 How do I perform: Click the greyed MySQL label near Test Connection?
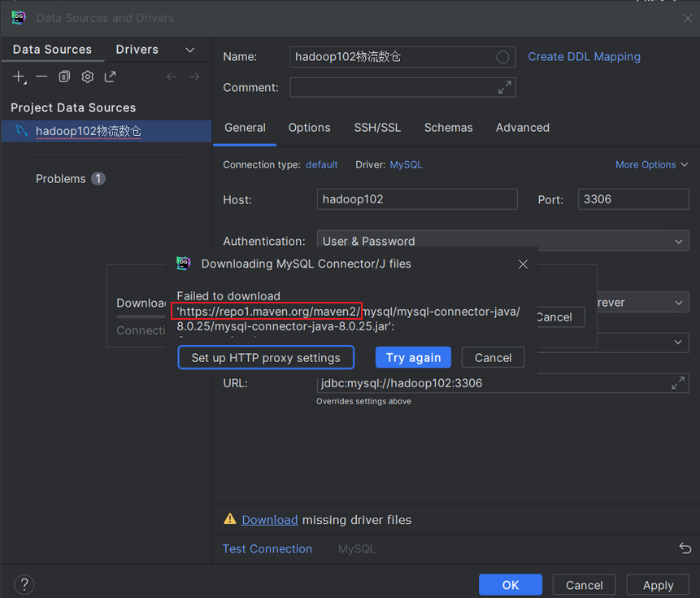click(x=357, y=549)
